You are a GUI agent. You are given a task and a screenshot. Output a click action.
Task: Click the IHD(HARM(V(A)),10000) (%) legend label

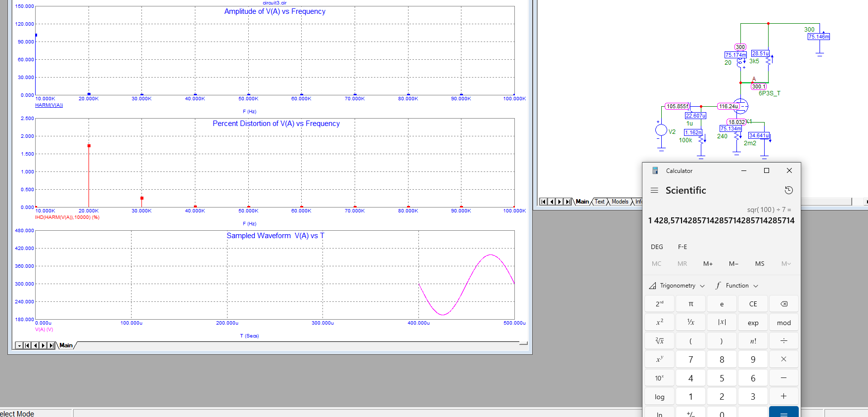point(67,217)
